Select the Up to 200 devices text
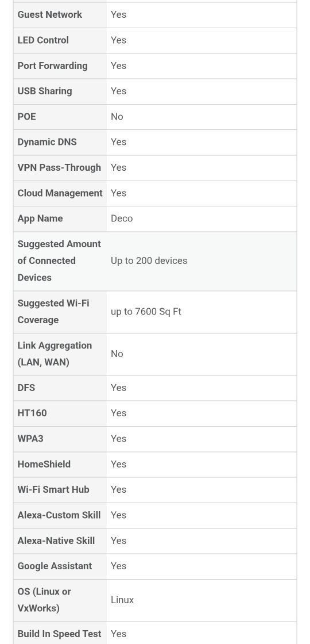310x644 pixels. click(149, 261)
